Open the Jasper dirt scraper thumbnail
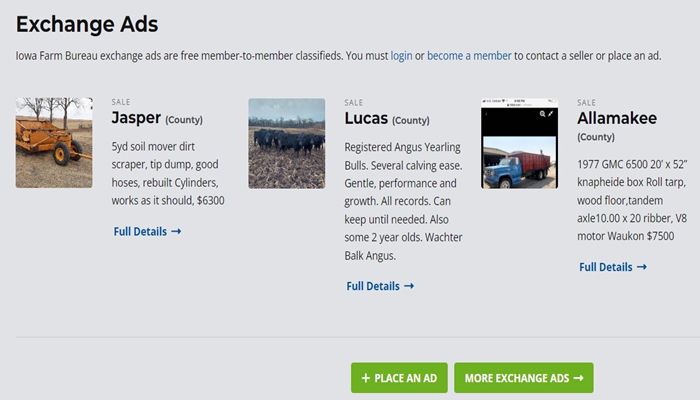 [x=54, y=143]
